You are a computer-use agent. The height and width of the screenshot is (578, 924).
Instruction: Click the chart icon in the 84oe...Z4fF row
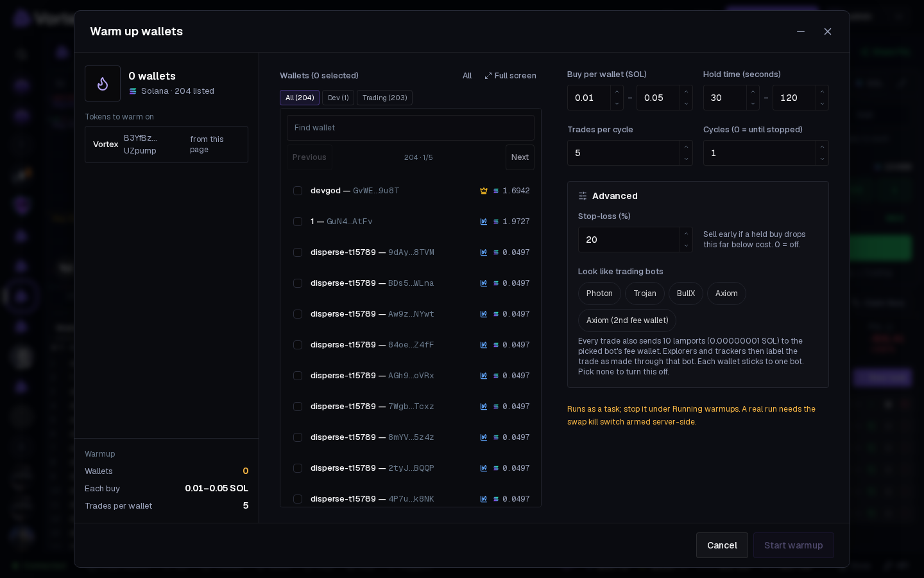[x=484, y=345]
